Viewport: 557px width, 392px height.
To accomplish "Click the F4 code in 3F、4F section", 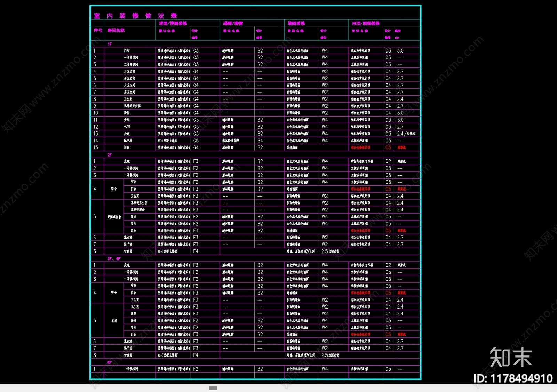I will [196, 355].
